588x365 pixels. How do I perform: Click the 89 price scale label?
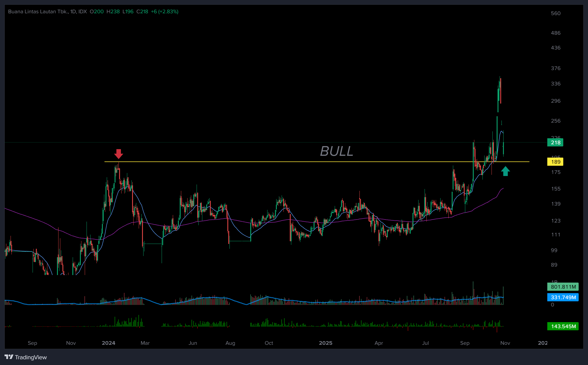pos(554,265)
